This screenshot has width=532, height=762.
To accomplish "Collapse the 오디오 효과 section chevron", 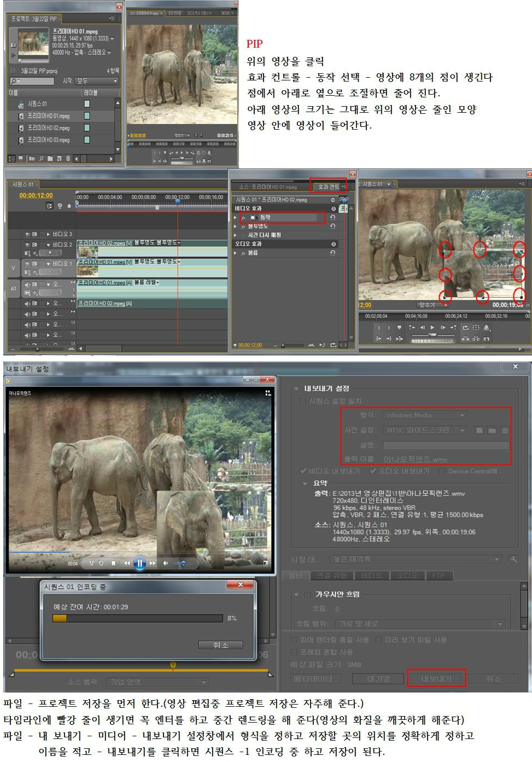I will tap(333, 244).
